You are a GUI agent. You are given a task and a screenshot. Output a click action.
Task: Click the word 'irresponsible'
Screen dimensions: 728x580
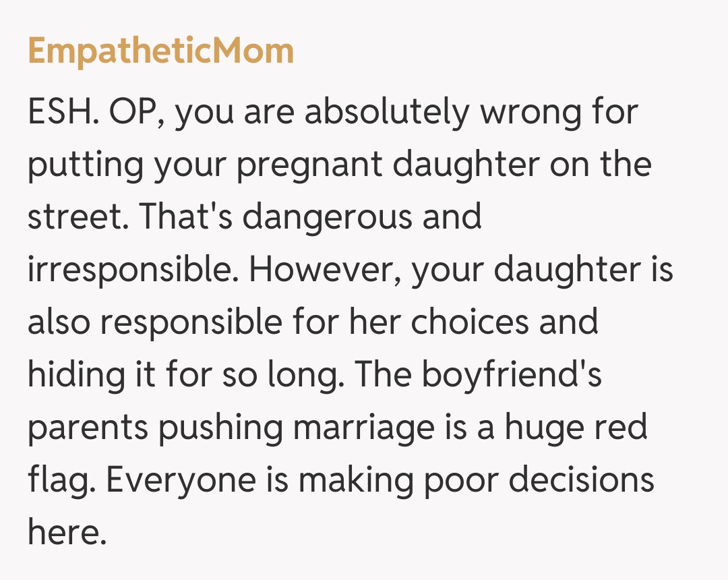132,270
